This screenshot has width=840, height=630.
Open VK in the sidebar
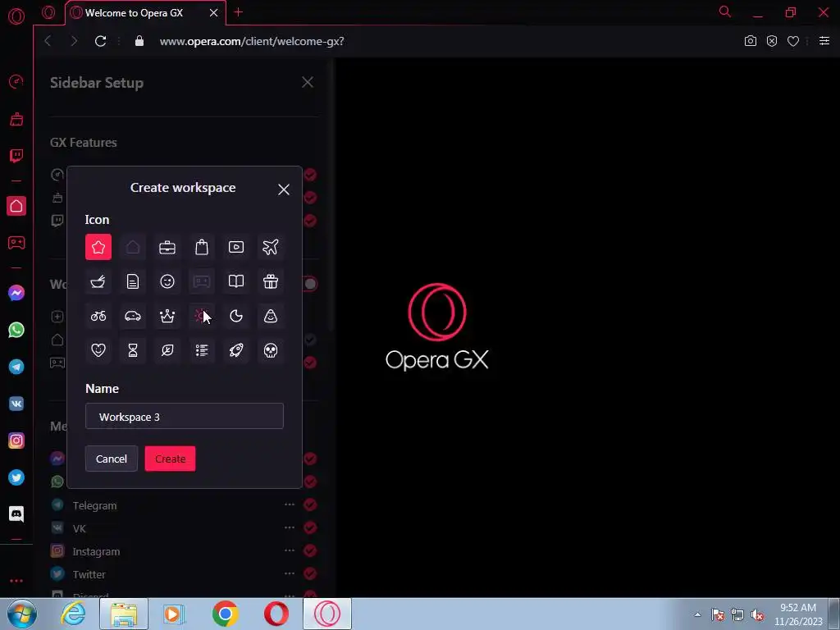pyautogui.click(x=16, y=404)
